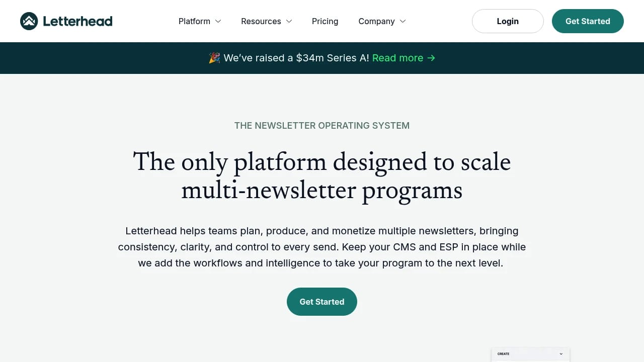Viewport: 644px width, 362px height.
Task: Open the Resources dropdown menu
Action: click(x=266, y=21)
